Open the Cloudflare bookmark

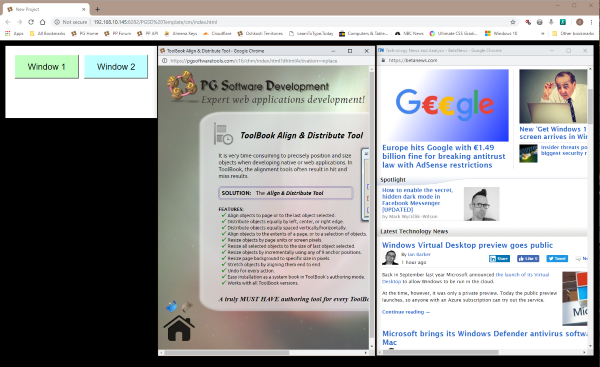(217, 34)
